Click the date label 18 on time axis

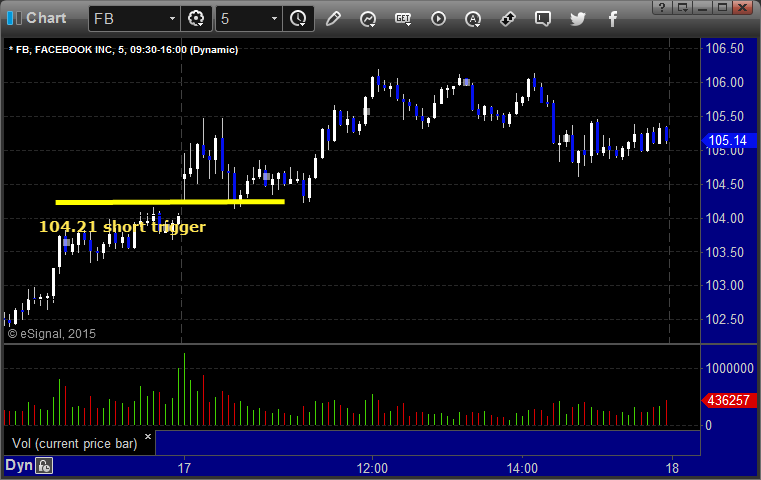(672, 468)
